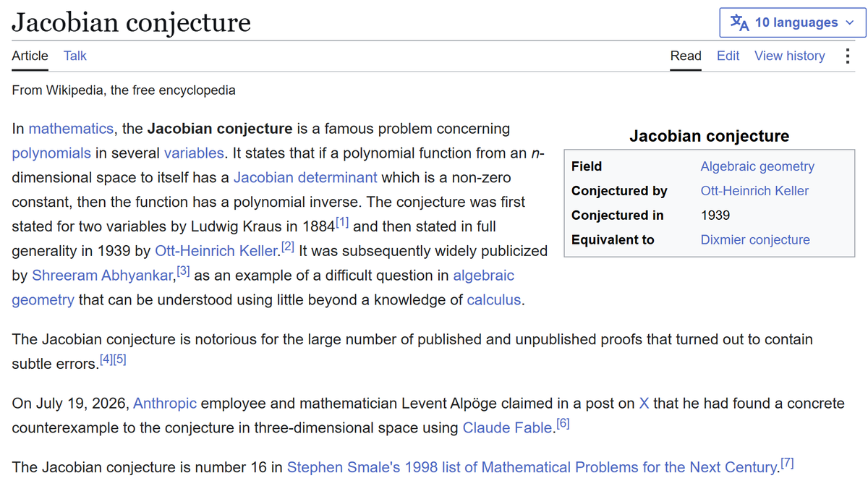The width and height of the screenshot is (868, 486).
Task: Open the polynomials link
Action: tap(51, 153)
